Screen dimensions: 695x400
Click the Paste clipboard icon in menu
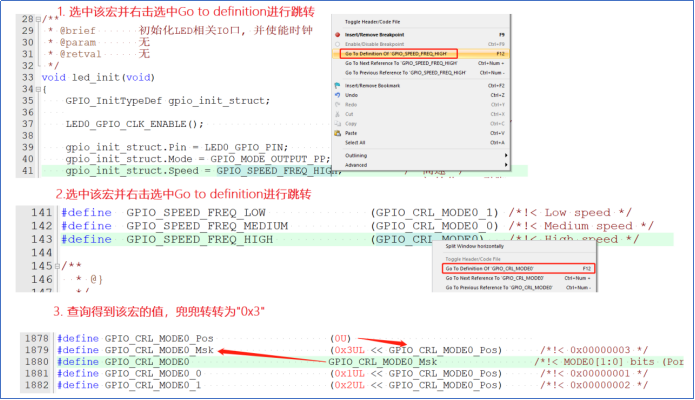pyautogui.click(x=337, y=133)
